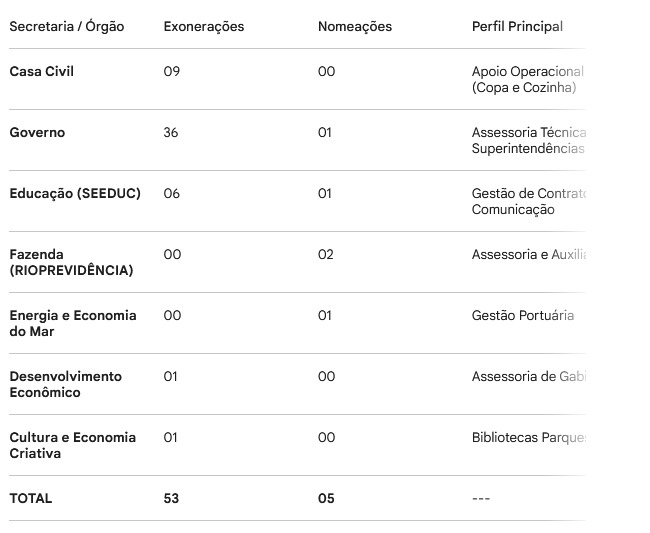This screenshot has height=533, width=650.
Task: Select the 09 exonerações value for Casa Civil
Action: (172, 72)
